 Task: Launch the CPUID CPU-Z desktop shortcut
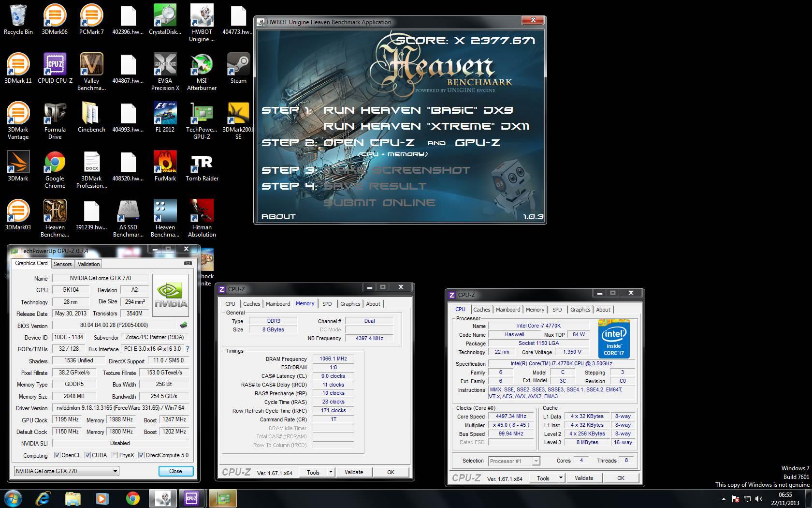[x=55, y=69]
